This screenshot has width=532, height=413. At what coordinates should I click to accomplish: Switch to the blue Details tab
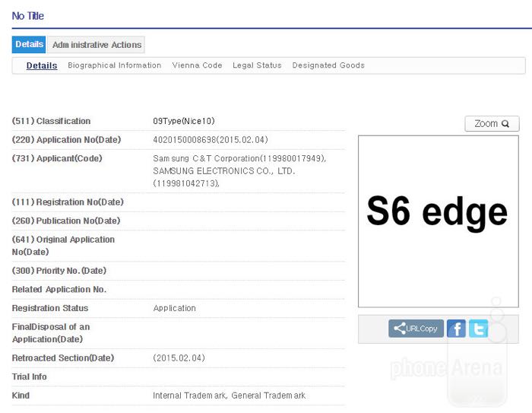pos(29,44)
